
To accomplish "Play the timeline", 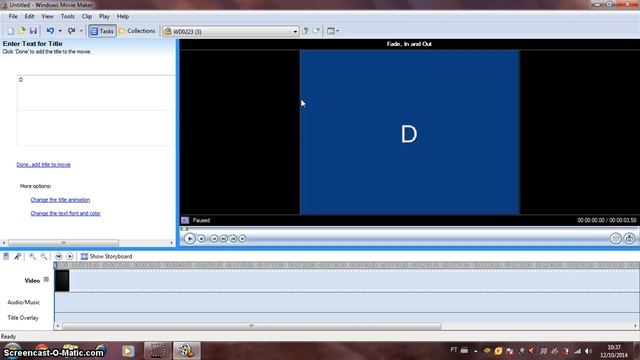I will (x=70, y=256).
